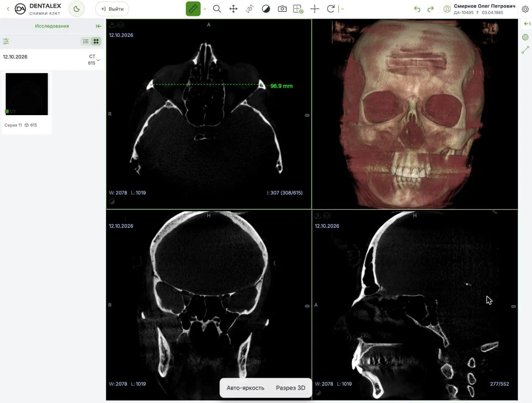Image resolution: width=532 pixels, height=403 pixels.
Task: Go back with the left chevron
Action: point(8,9)
